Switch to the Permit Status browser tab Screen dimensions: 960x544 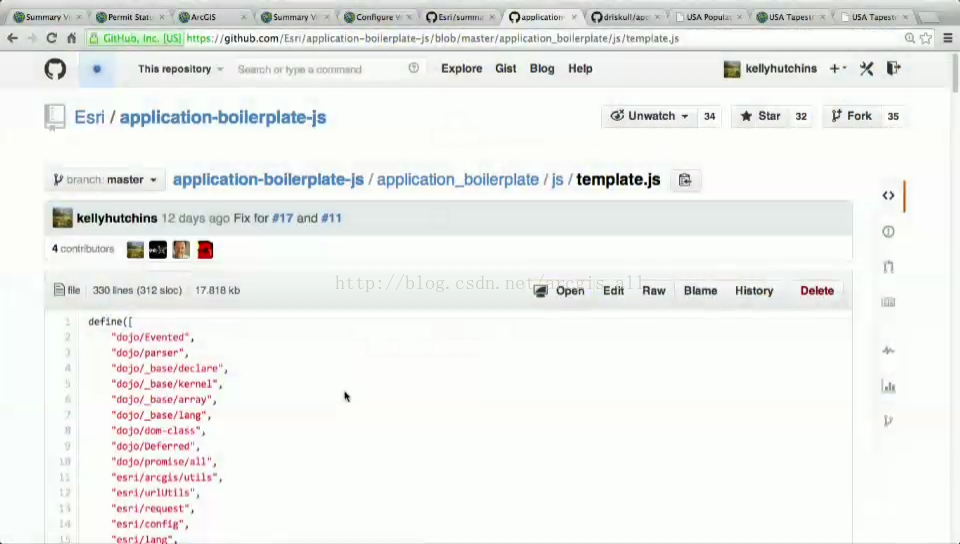click(128, 17)
